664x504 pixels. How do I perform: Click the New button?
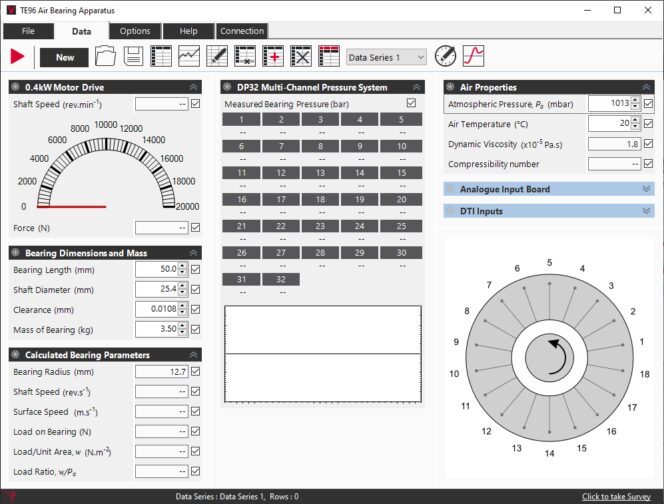(64, 57)
